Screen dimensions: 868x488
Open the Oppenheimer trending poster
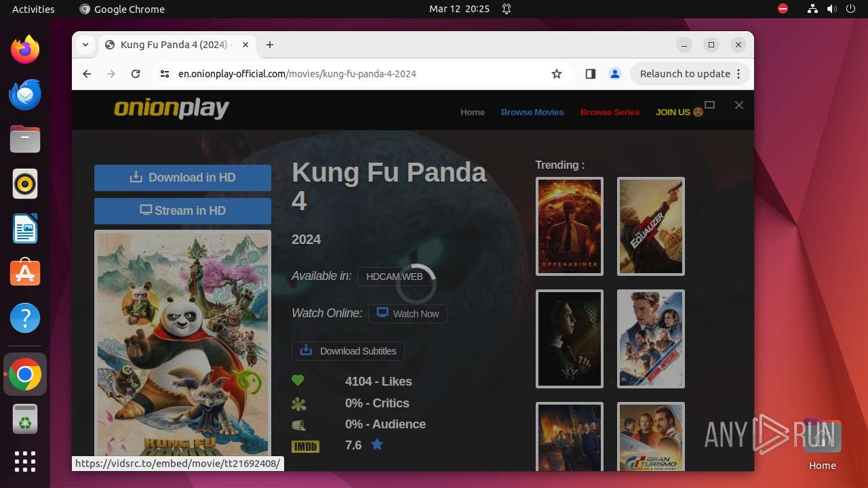pyautogui.click(x=570, y=226)
